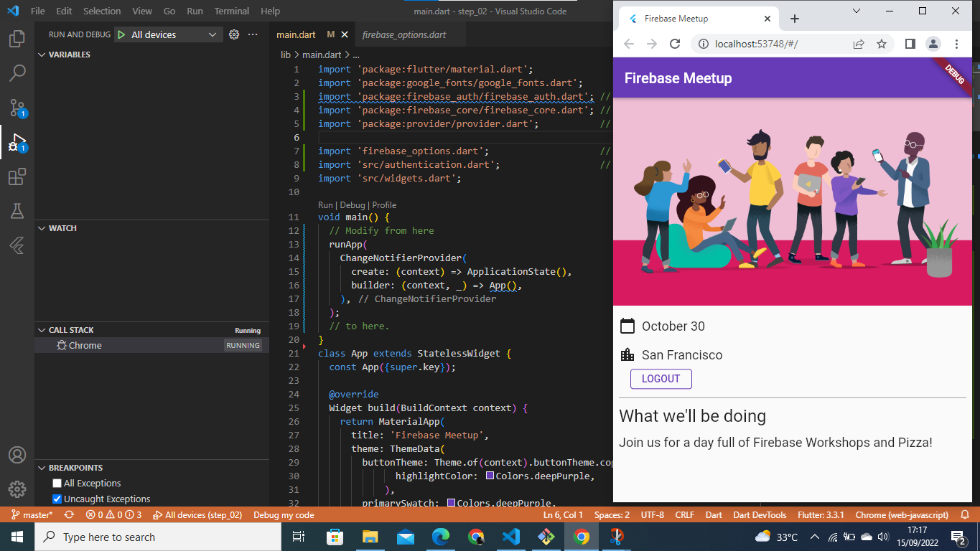Bookmark the page with Chrome's star icon
Screen dimensions: 980x551
click(x=882, y=43)
